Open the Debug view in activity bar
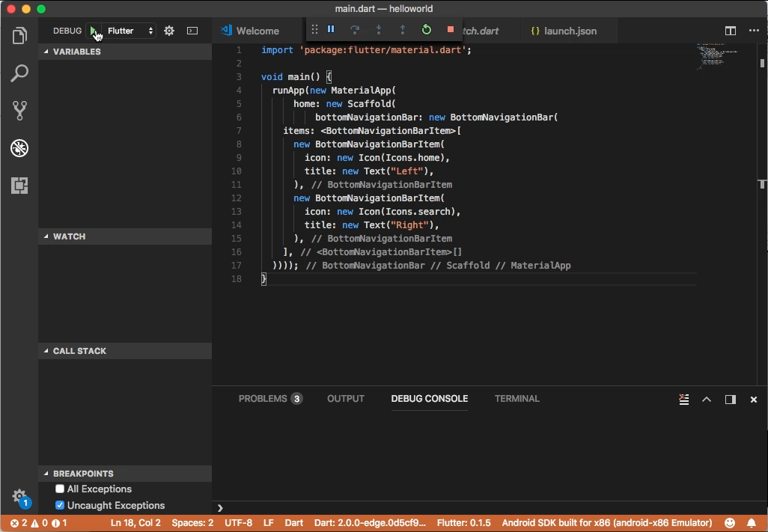768x532 pixels. 19,148
